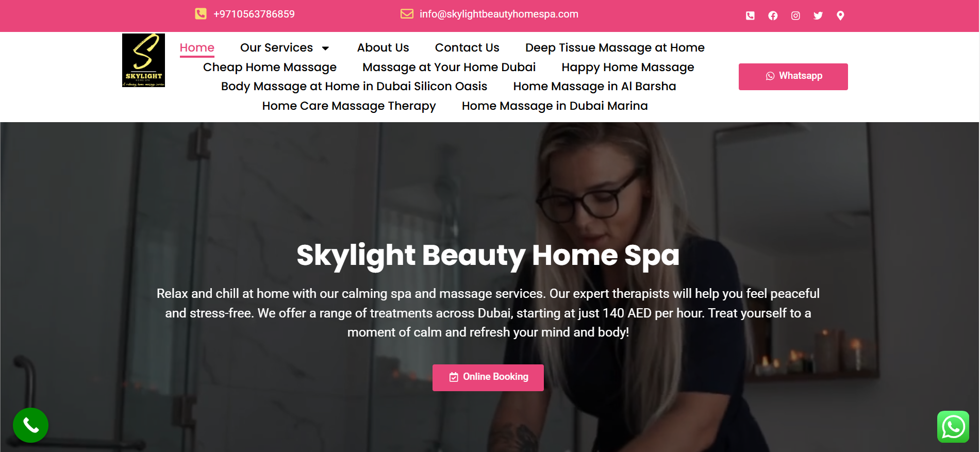Open the floating WhatsApp chat icon
This screenshot has width=980, height=452.
(x=953, y=427)
